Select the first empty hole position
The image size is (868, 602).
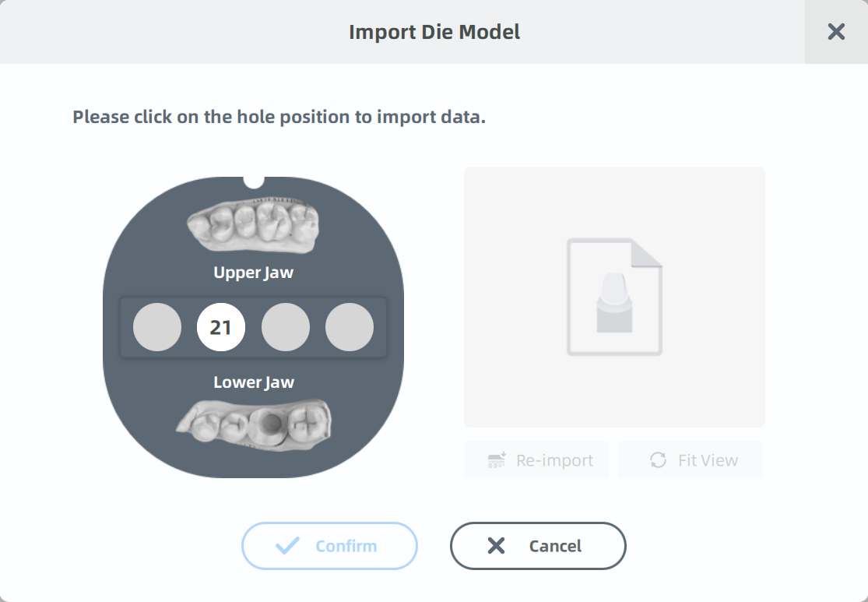pos(157,327)
